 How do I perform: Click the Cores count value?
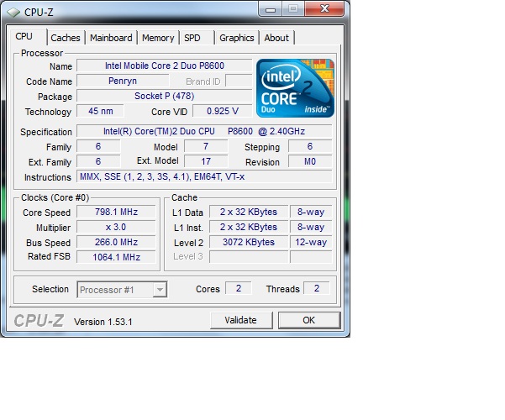239,288
